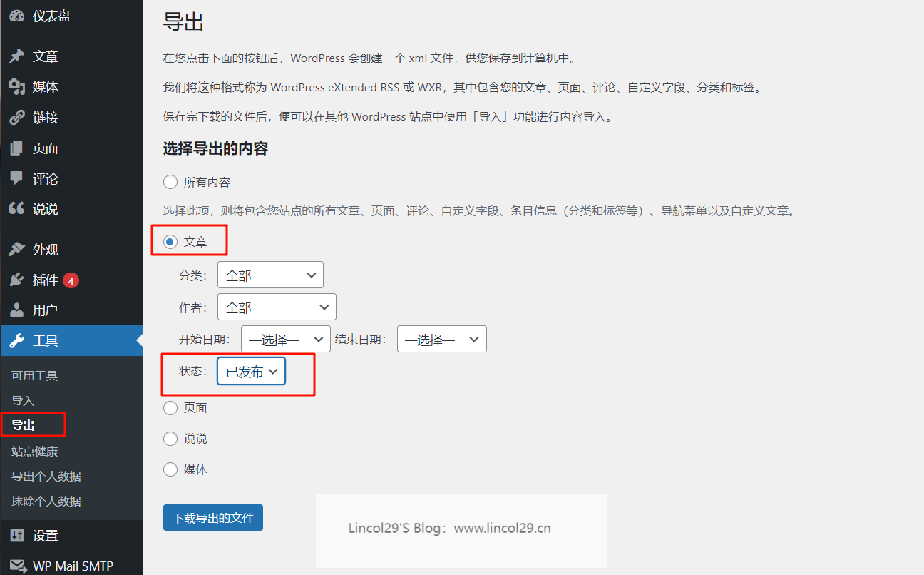
Task: Open the 状态 status dropdown showing 已发布
Action: (251, 372)
